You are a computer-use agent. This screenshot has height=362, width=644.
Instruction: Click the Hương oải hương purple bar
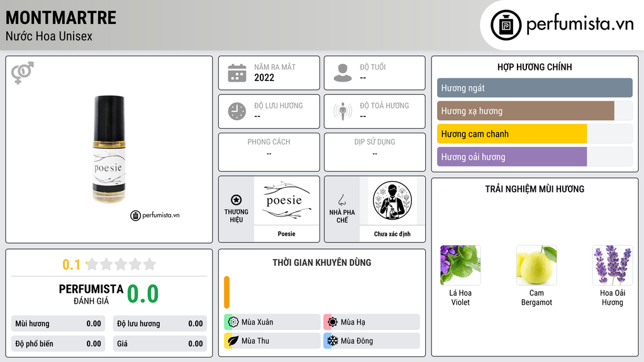(512, 156)
